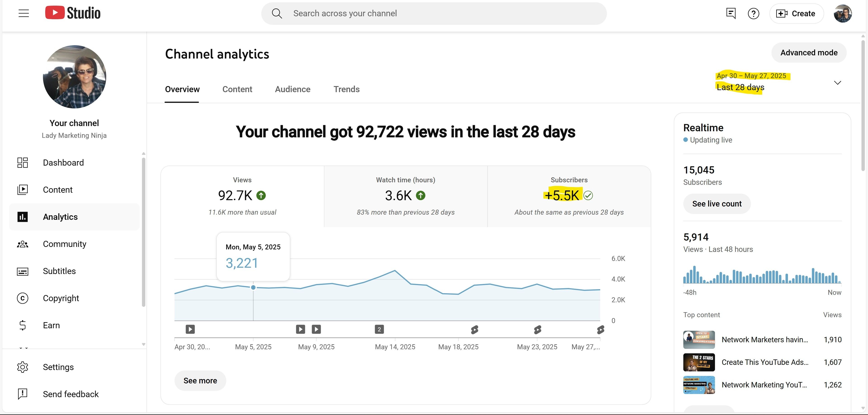Click the search across your channel field
This screenshot has width=868, height=415.
click(434, 14)
